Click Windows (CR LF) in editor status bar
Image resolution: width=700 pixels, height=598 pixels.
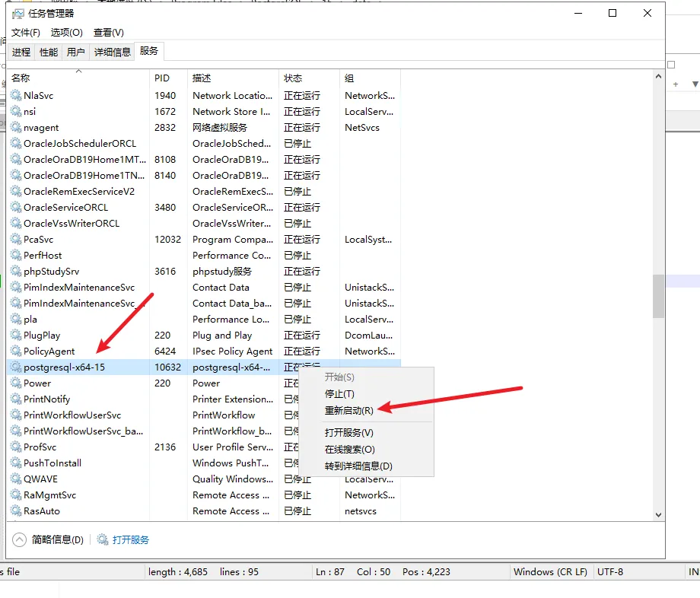[x=550, y=571]
